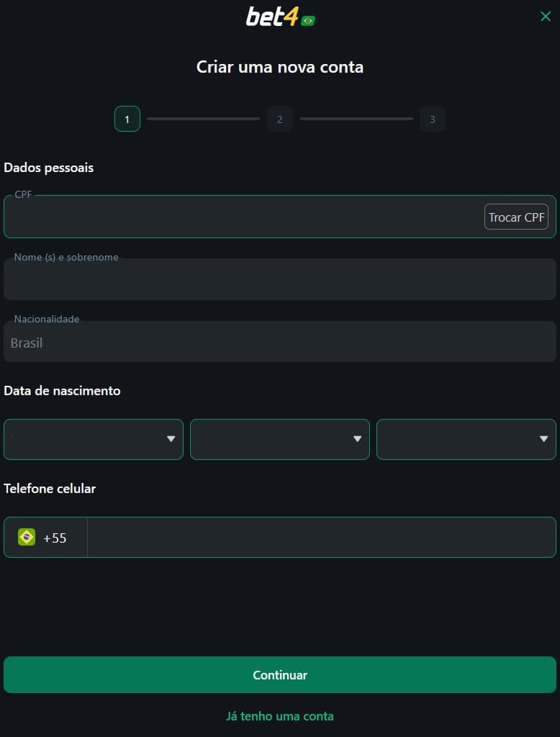Focus the Telefone celular number field
Viewport: 560px width, 737px height.
pyautogui.click(x=322, y=537)
